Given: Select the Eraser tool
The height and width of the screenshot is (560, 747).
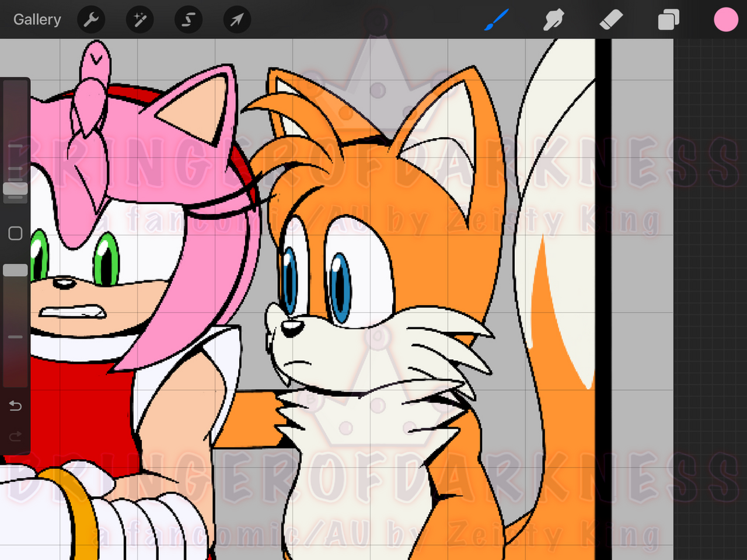Looking at the screenshot, I should click(611, 20).
